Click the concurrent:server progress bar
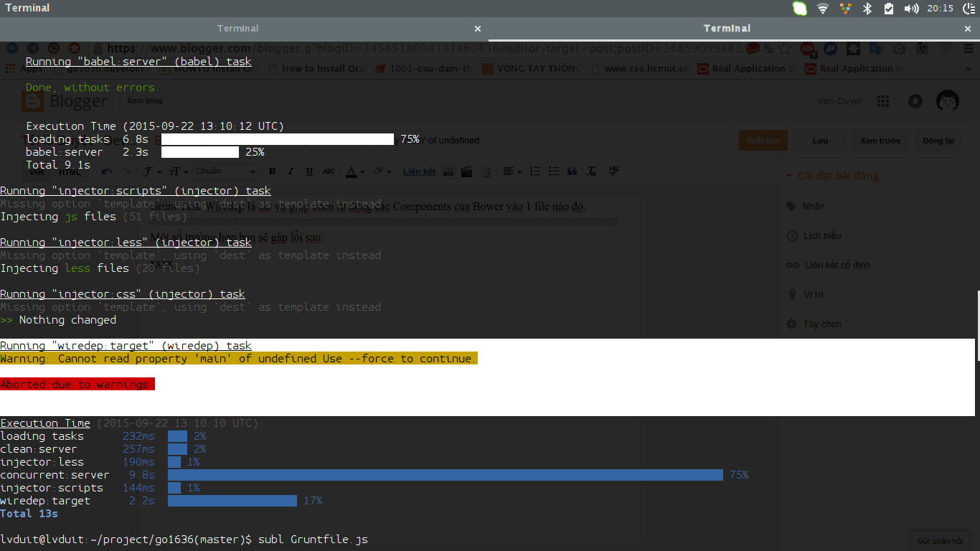The image size is (980, 551). (x=445, y=474)
